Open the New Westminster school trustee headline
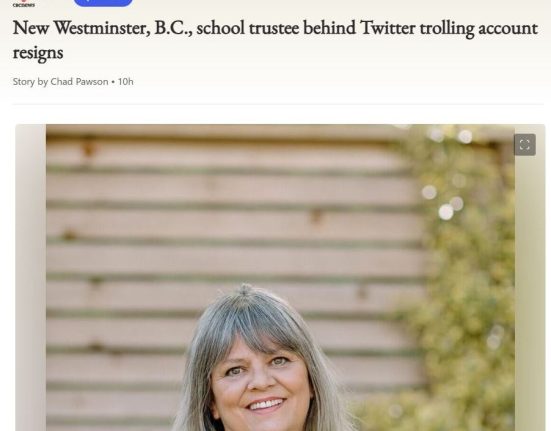 pyautogui.click(x=275, y=40)
